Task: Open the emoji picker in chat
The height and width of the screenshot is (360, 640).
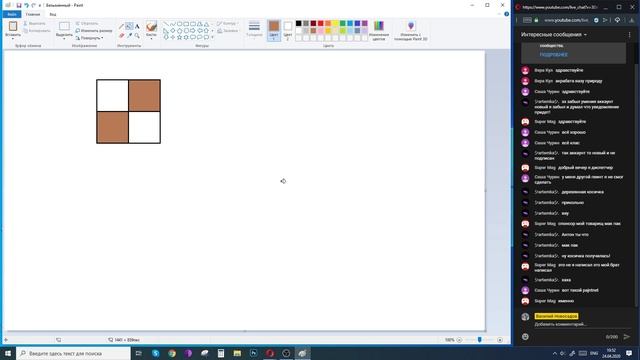Action: point(525,337)
